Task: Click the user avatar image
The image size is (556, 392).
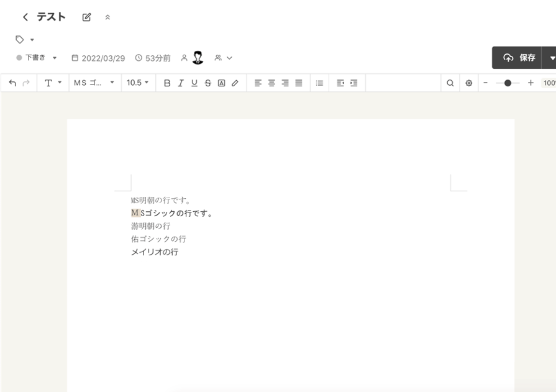Action: coord(198,58)
